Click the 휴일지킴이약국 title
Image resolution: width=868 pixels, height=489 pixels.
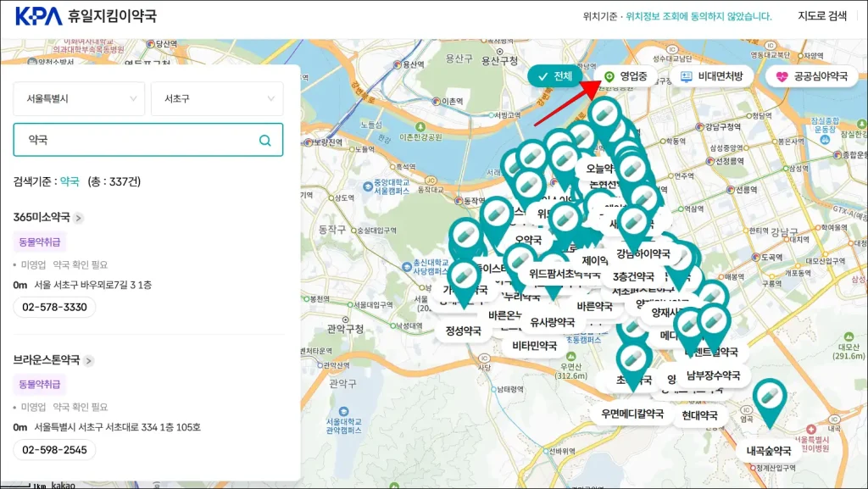(x=113, y=16)
